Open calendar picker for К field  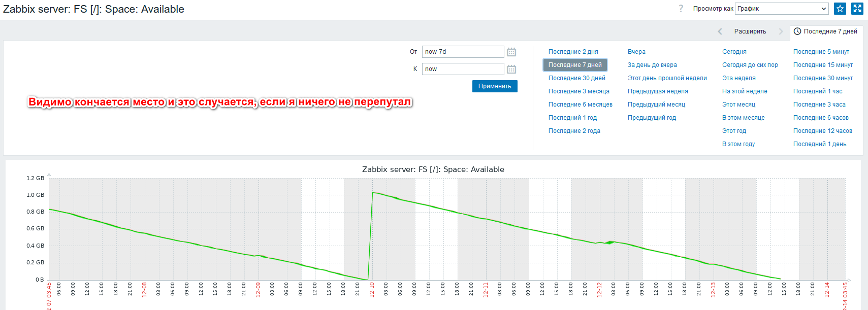pyautogui.click(x=511, y=69)
